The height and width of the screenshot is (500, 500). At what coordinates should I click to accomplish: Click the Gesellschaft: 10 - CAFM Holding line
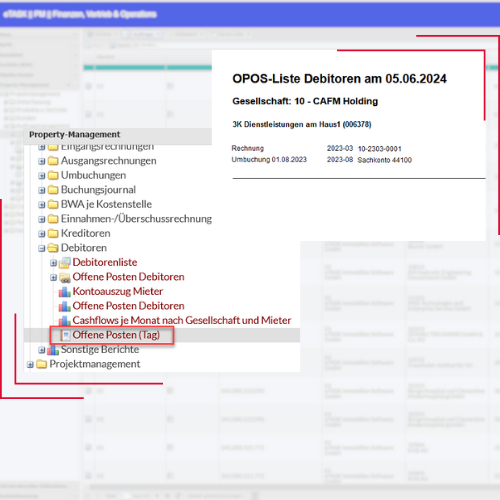point(305,101)
